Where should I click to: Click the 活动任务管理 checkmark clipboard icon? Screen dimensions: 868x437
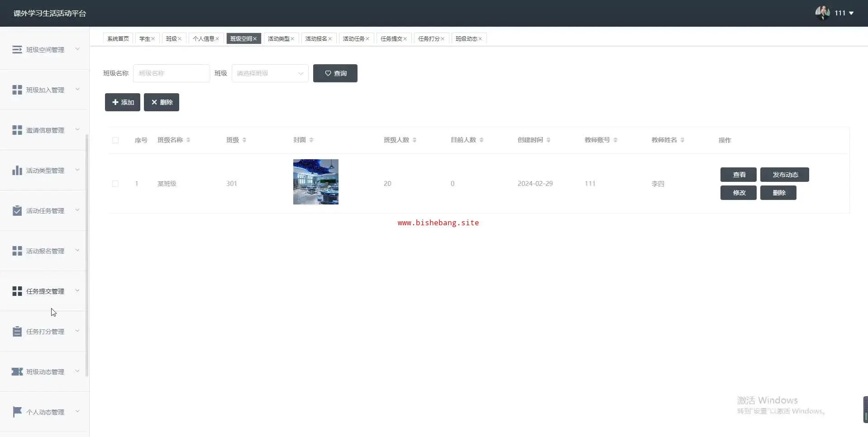(17, 211)
